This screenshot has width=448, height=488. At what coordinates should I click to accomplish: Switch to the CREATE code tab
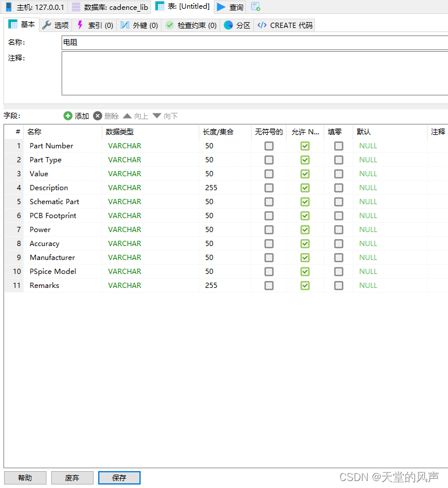pyautogui.click(x=285, y=25)
